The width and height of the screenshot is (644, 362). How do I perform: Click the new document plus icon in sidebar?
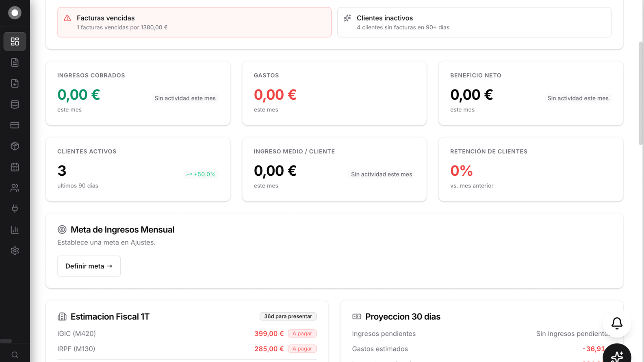pyautogui.click(x=15, y=83)
